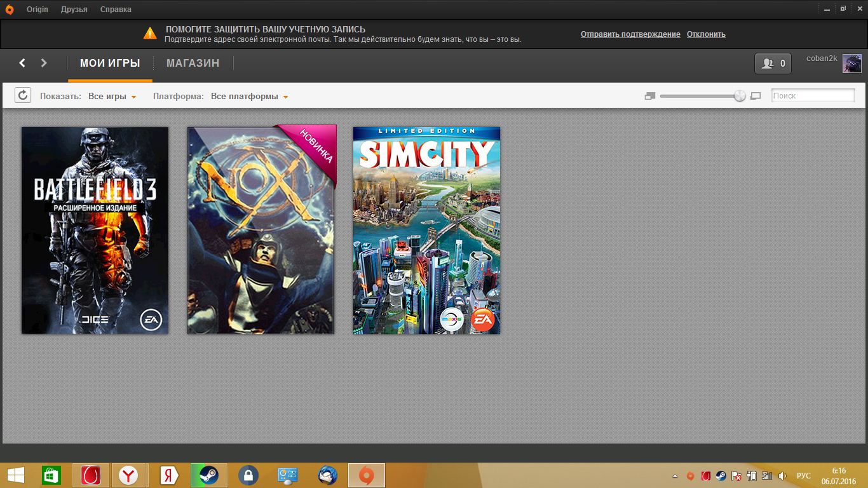Click the yellow warning triangle icon

coord(149,33)
